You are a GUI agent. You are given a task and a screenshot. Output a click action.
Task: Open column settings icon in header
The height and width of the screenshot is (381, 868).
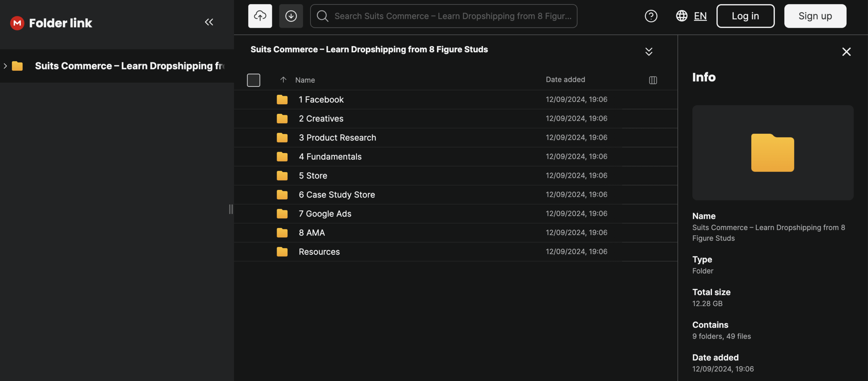click(653, 80)
